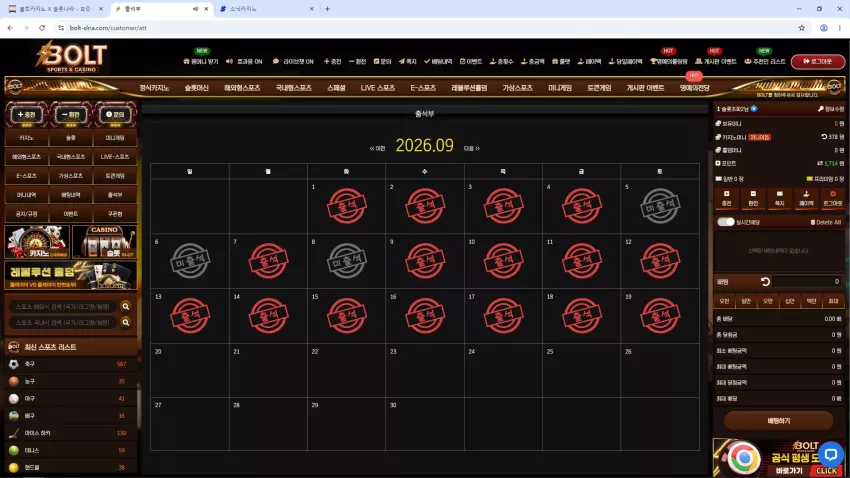This screenshot has height=478, width=850.
Task: Open the 스페셜 main menu
Action: click(336, 88)
